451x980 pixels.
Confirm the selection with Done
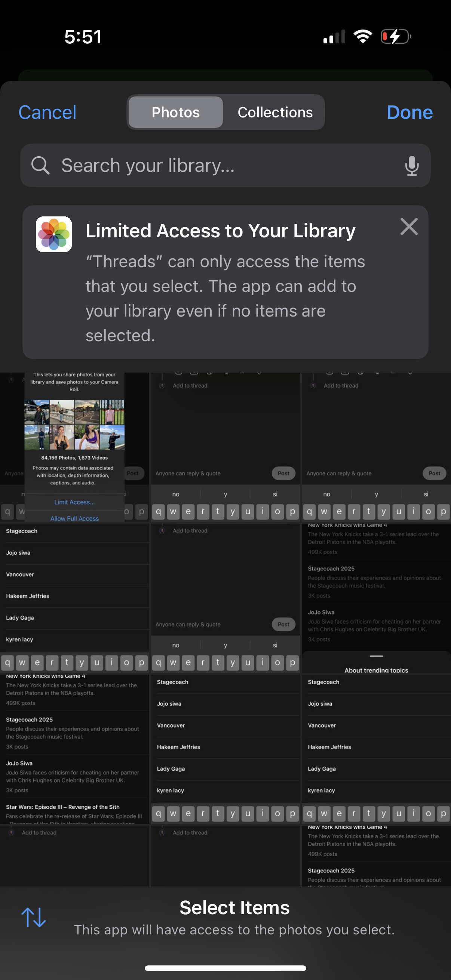point(409,112)
